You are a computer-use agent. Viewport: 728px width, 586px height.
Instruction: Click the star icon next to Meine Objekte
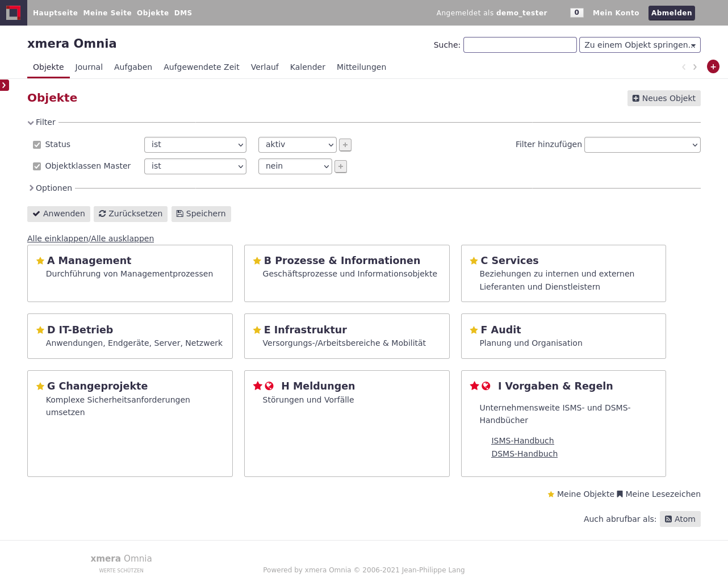point(551,495)
